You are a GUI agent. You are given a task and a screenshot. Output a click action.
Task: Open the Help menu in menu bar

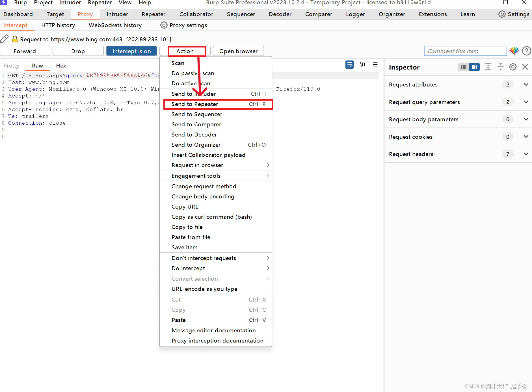145,3
